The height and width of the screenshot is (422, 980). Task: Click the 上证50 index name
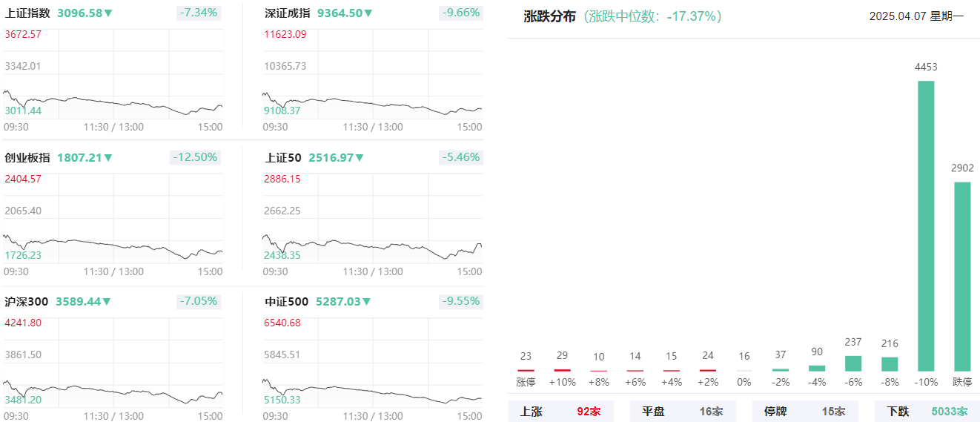pos(283,157)
